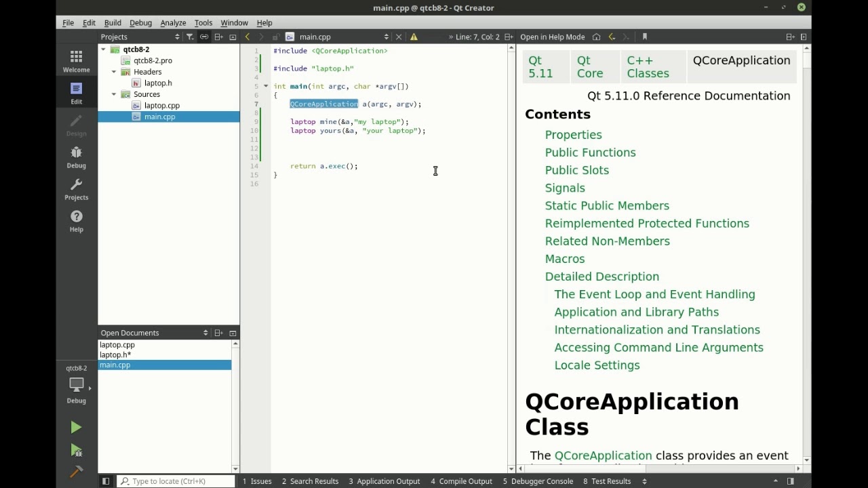Toggle left sidebar visibility
This screenshot has width=868, height=488.
coord(106,481)
